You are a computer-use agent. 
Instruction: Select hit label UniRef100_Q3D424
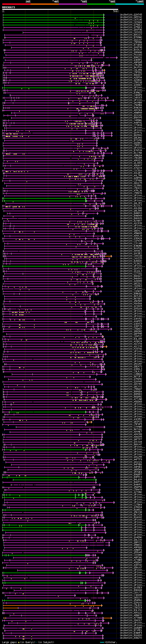coord(131,239)
